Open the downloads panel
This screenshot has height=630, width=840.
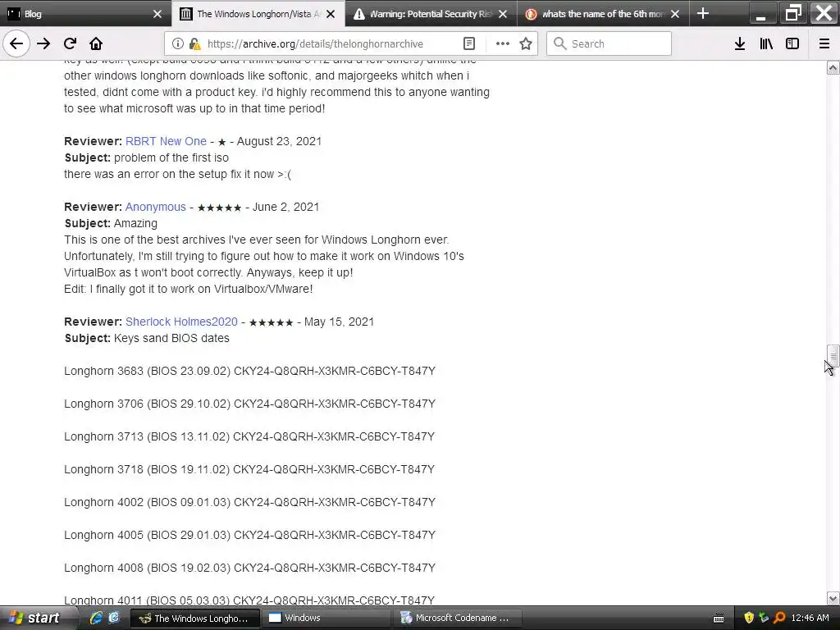(740, 43)
